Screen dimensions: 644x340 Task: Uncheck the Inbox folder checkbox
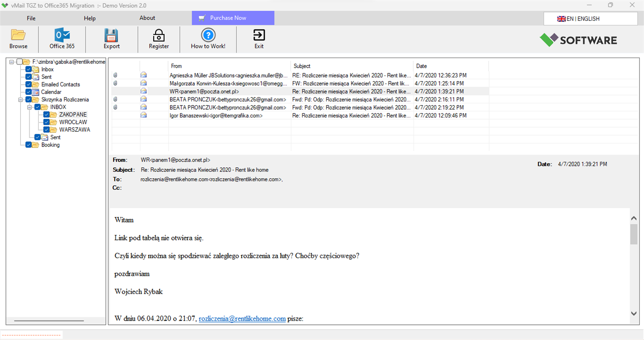[28, 69]
